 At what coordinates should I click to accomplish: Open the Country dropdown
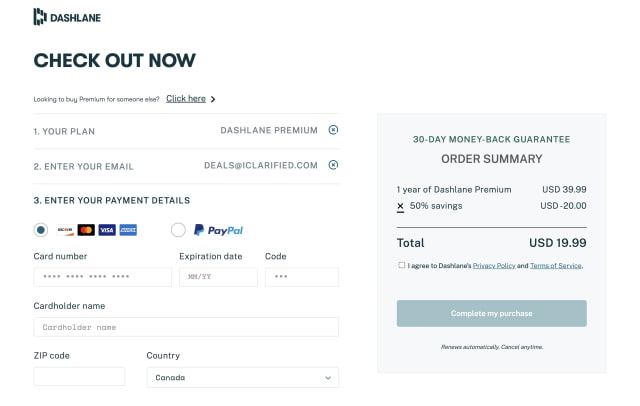242,378
